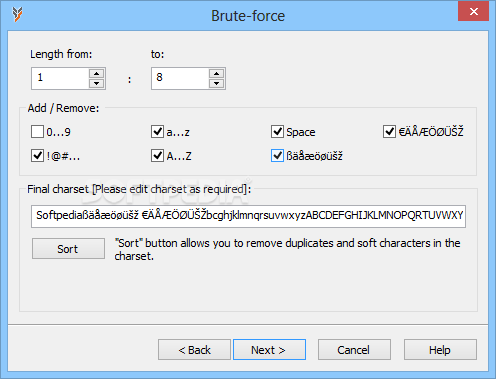Decrease the Length from value with down arrow
This screenshot has height=379, width=496.
click(97, 83)
